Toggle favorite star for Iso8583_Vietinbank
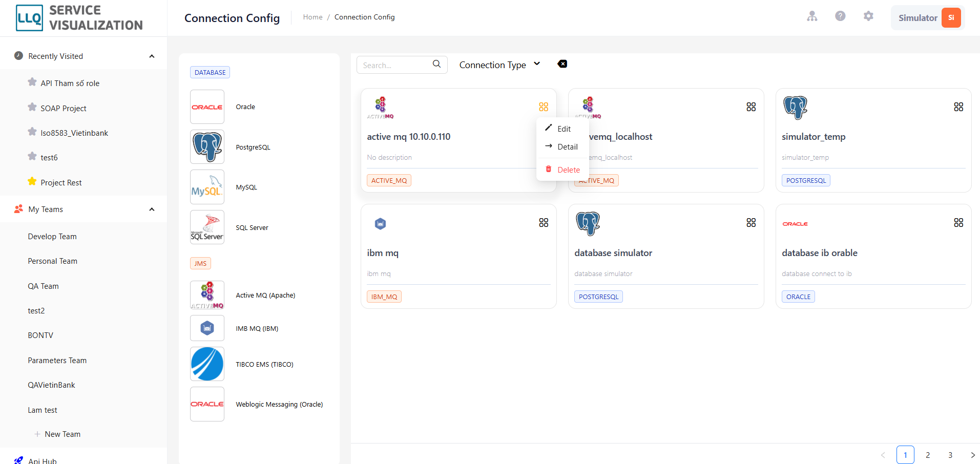This screenshot has height=464, width=980. (x=32, y=132)
